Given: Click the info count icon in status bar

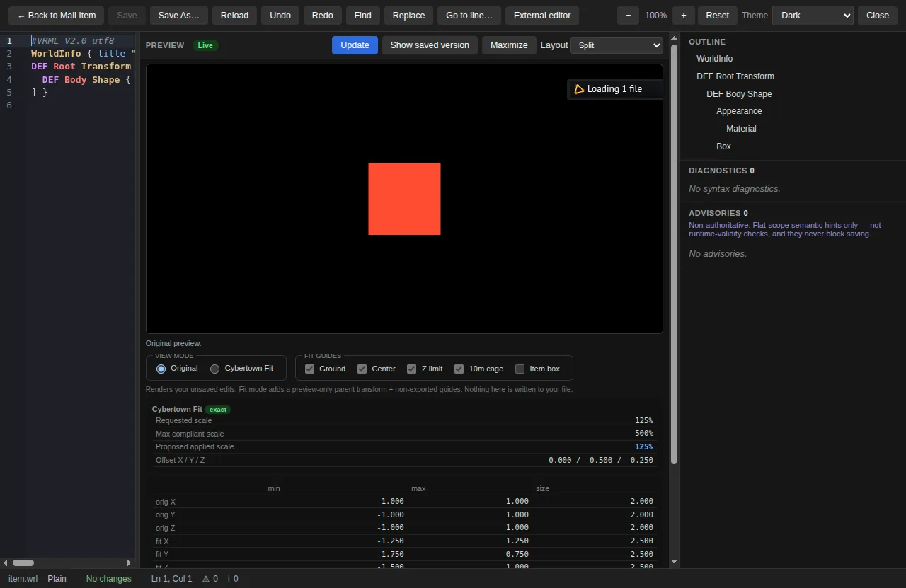Looking at the screenshot, I should (229, 579).
